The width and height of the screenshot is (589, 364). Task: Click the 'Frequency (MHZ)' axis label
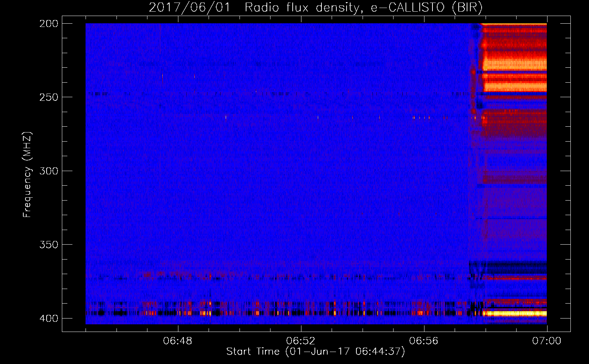point(27,174)
